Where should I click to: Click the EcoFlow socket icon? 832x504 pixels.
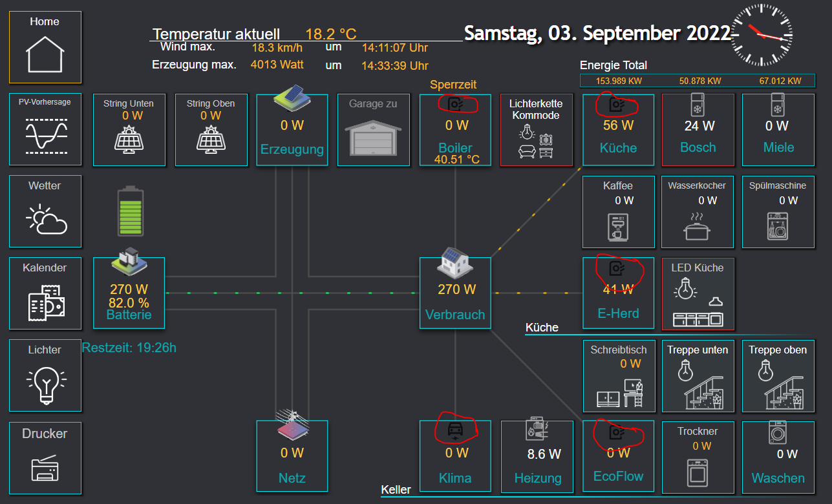coord(618,431)
